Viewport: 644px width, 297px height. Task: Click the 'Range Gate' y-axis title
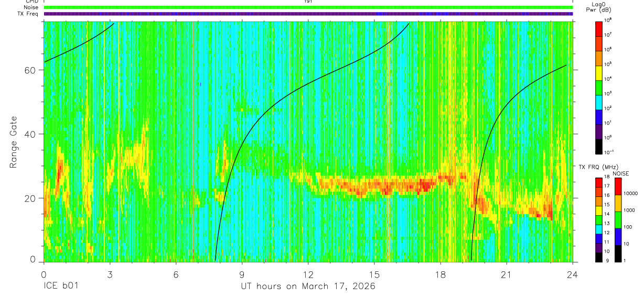15,142
